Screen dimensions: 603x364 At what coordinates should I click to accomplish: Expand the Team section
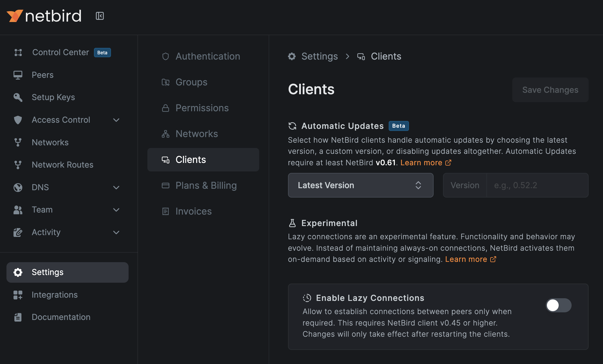pyautogui.click(x=116, y=210)
